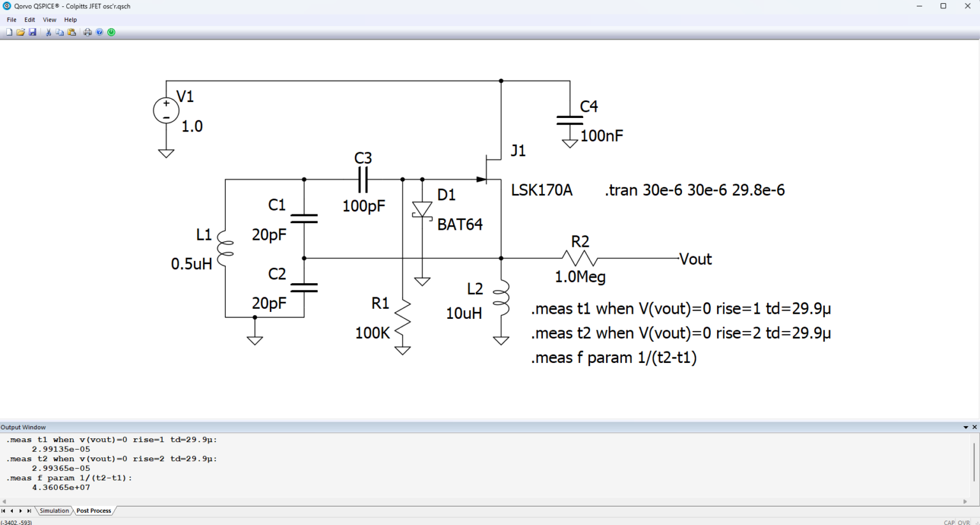Print the schematic
Screen dimensions: 980x525
pos(87,32)
